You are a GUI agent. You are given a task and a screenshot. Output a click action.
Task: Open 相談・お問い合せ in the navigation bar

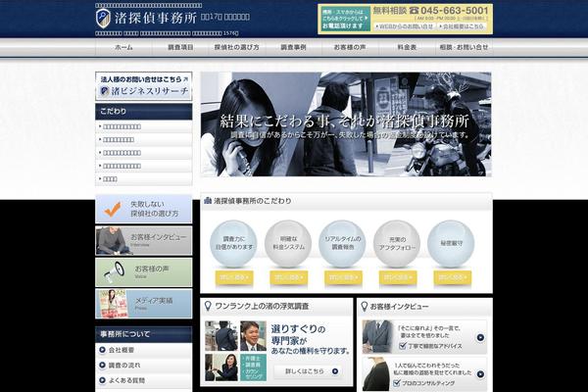pyautogui.click(x=464, y=47)
